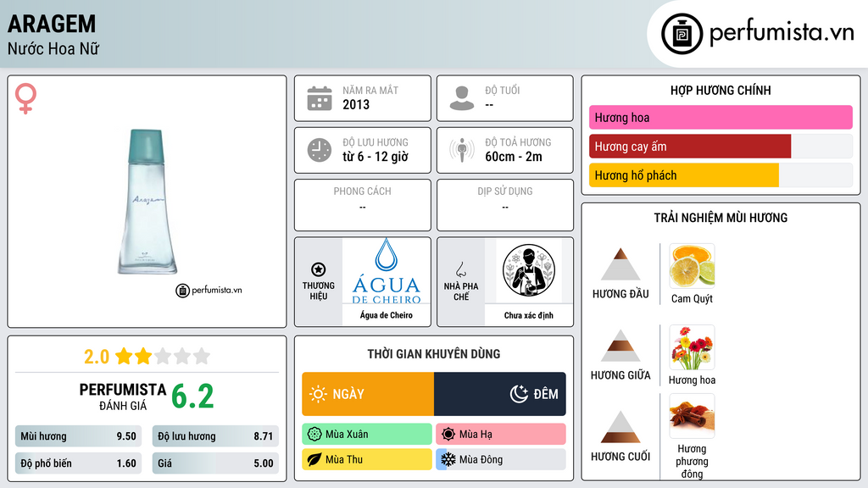Click the Mùi hương 9.50 score
The width and height of the screenshot is (868, 488).
(x=78, y=436)
